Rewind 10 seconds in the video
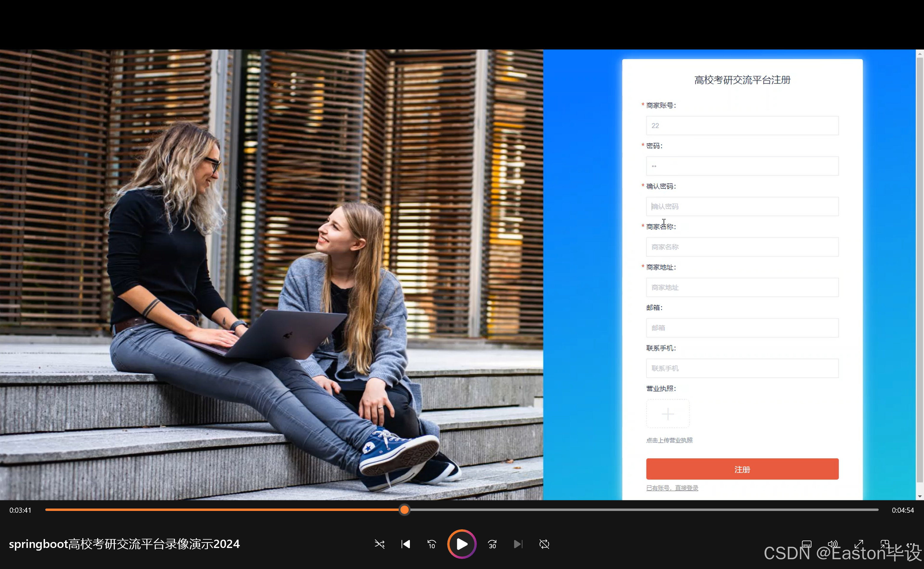 (432, 544)
